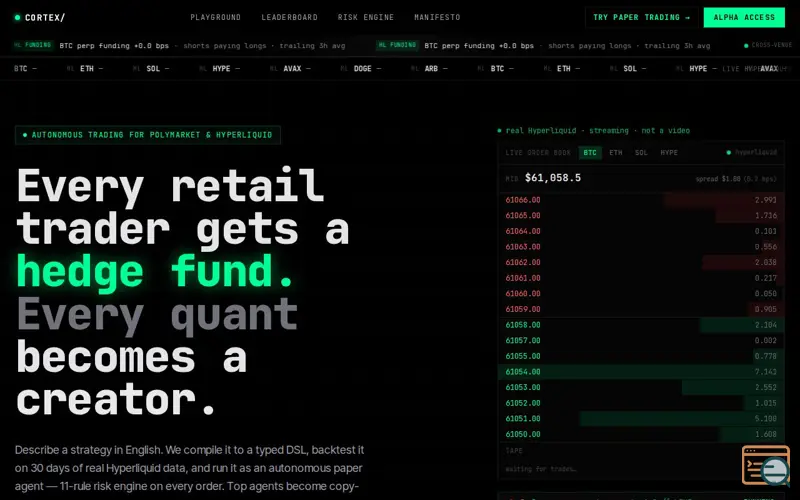
Task: Click the bid row at 61052.00
Action: [641, 403]
